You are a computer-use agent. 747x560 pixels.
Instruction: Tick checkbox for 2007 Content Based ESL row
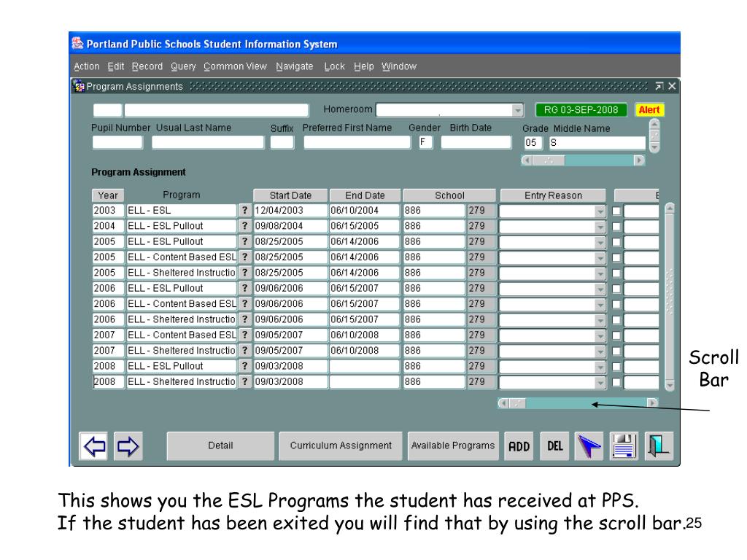point(616,335)
